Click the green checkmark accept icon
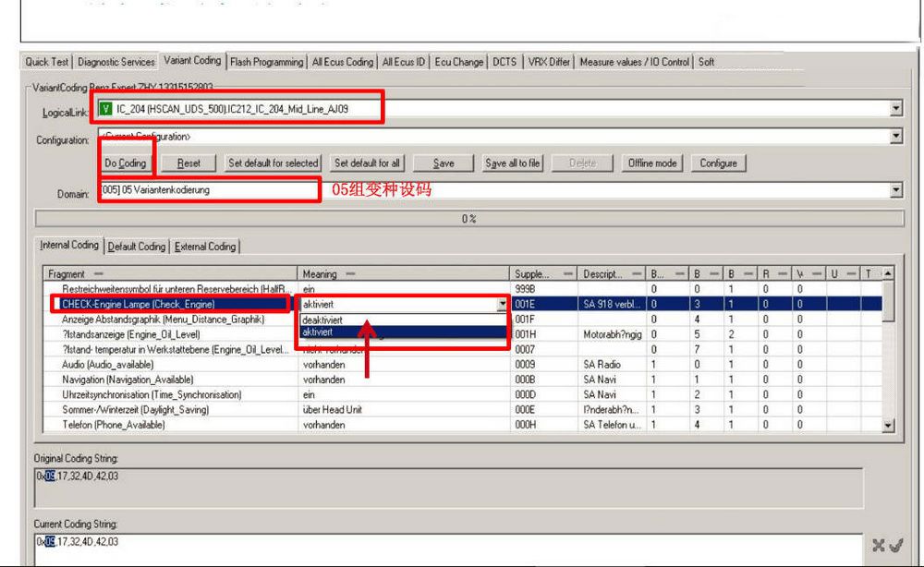Screen dimensions: 924x567 coord(895,546)
